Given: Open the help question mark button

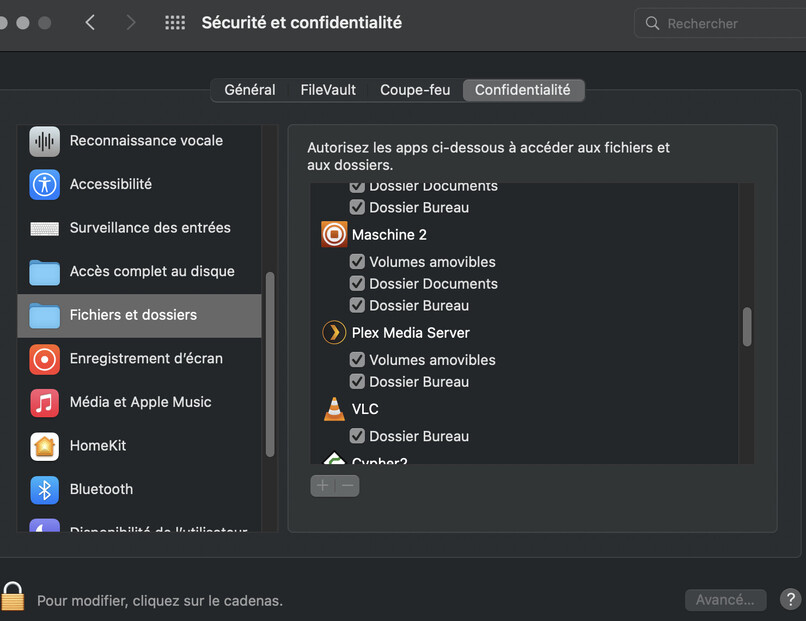Looking at the screenshot, I should tap(789, 600).
